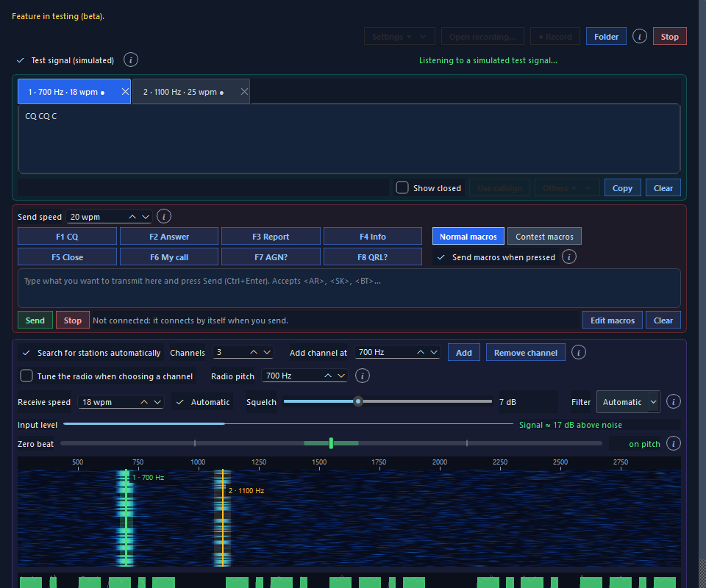Image resolution: width=706 pixels, height=588 pixels.
Task: Click the F3 Report macro
Action: (271, 236)
